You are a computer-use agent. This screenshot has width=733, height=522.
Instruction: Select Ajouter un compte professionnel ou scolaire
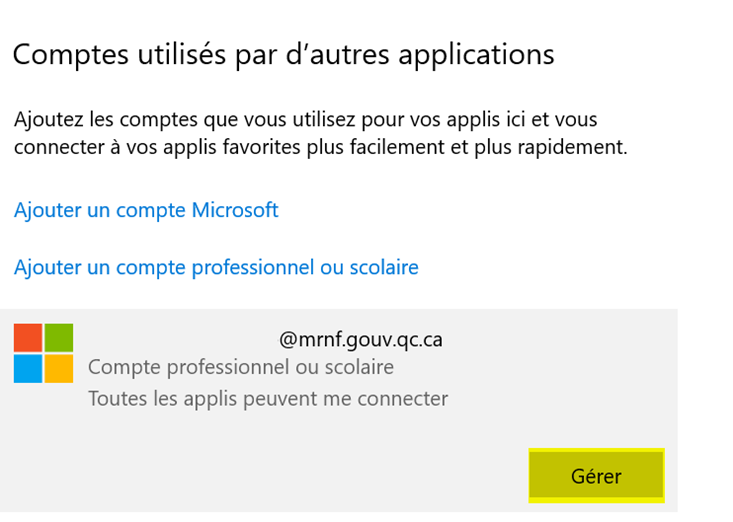tap(216, 267)
